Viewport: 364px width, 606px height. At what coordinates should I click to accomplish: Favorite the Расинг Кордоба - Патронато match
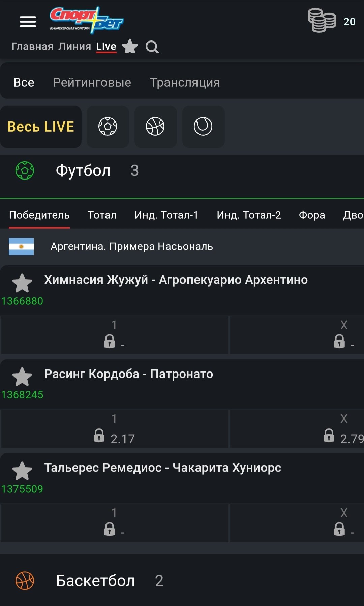point(22,377)
